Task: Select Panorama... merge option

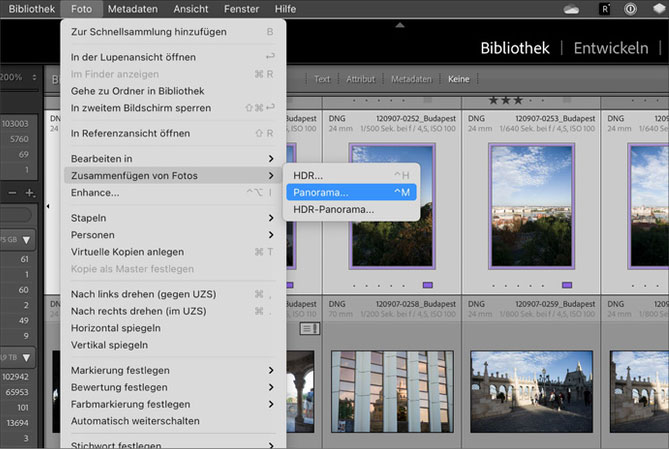Action: pos(351,192)
